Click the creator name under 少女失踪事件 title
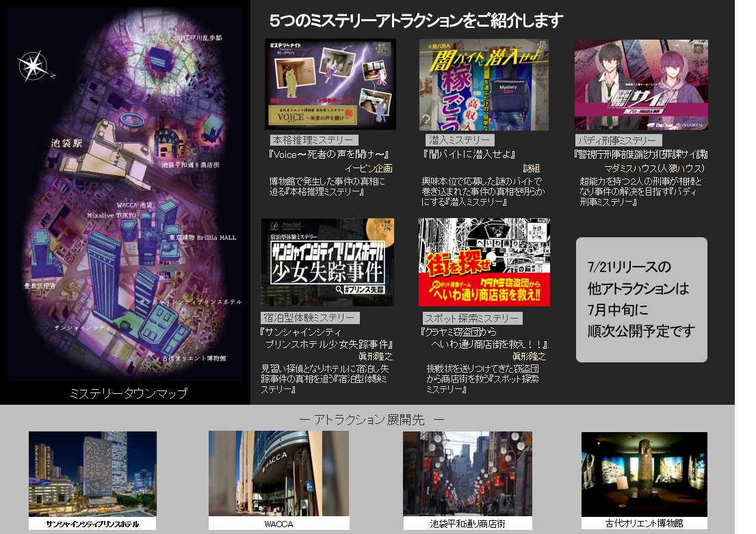The width and height of the screenshot is (756, 534). 376,356
